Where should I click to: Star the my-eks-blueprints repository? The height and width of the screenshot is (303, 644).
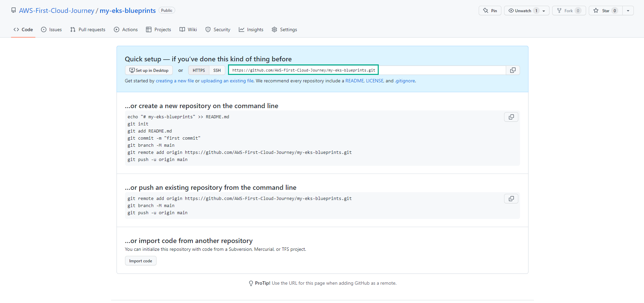(605, 11)
